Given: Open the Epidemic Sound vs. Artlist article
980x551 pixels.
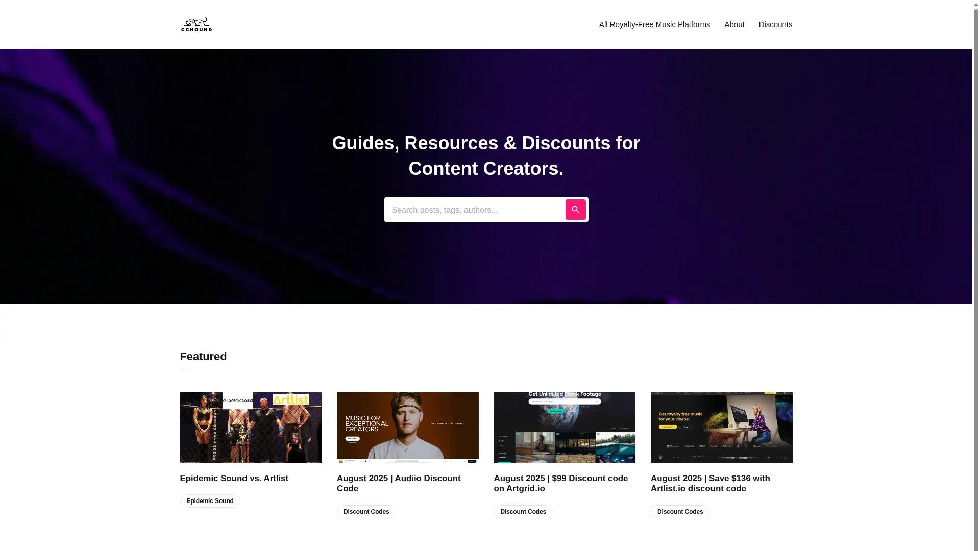Looking at the screenshot, I should click(x=234, y=478).
